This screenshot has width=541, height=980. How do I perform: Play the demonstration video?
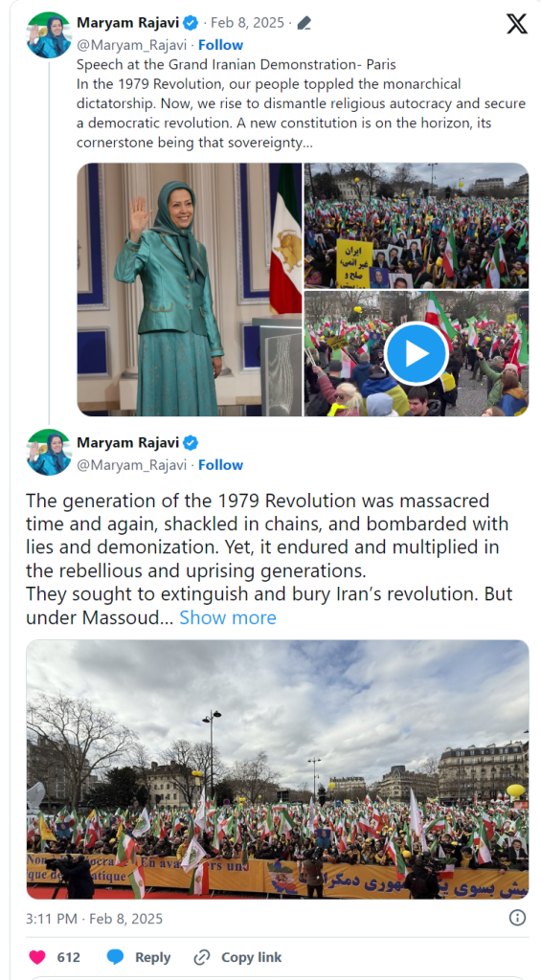click(416, 354)
